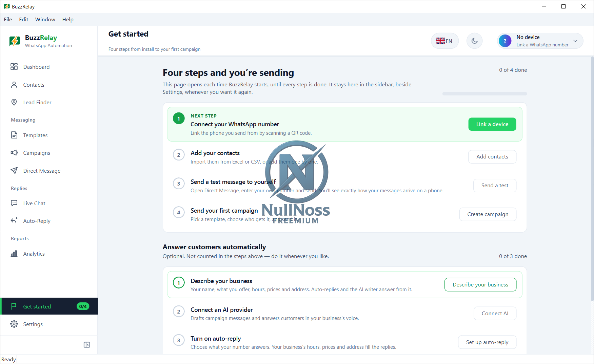Click the Connect AI button

tap(495, 314)
